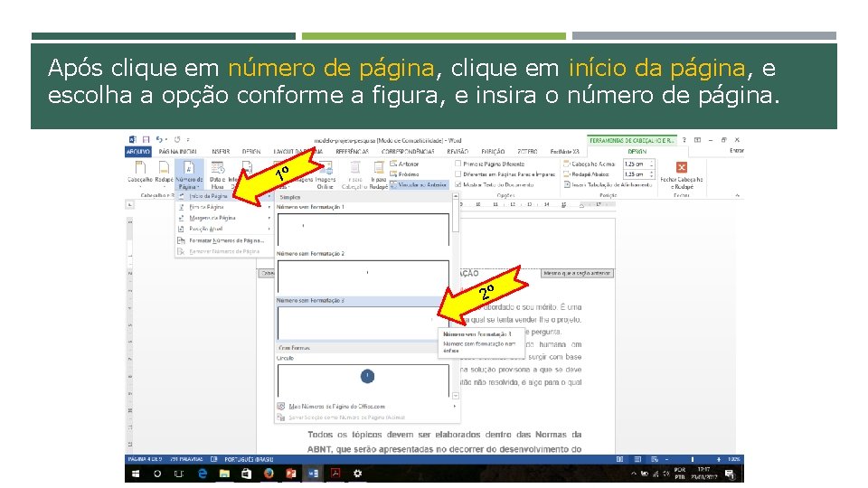868x488 pixels.
Task: Go to footer with Ir para Rodapé
Action: click(379, 174)
